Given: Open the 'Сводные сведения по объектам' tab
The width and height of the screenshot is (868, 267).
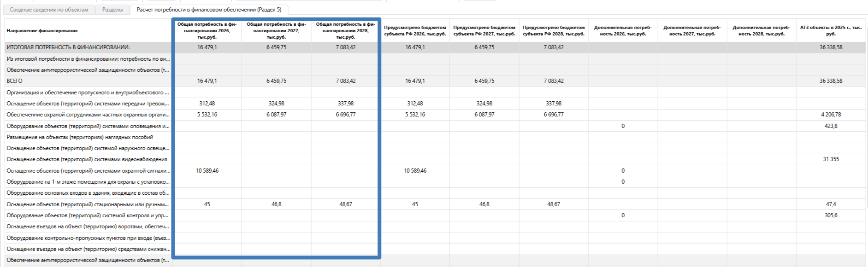Looking at the screenshot, I should [x=49, y=10].
